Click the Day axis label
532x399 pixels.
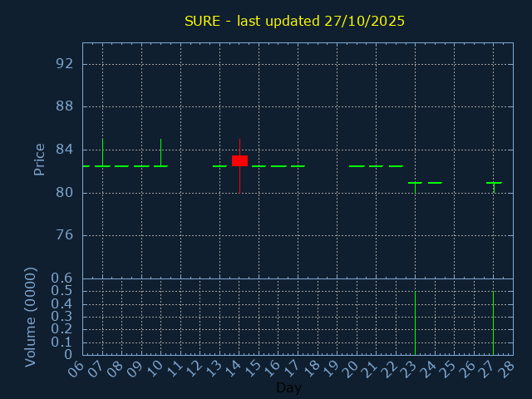click(x=288, y=388)
